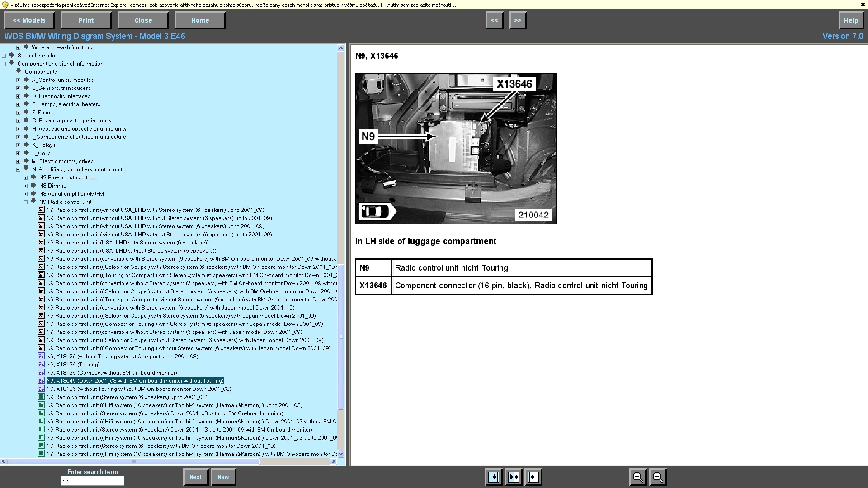This screenshot has height=488, width=868.
Task: Expand the F_Fuses tree node
Action: click(x=19, y=113)
